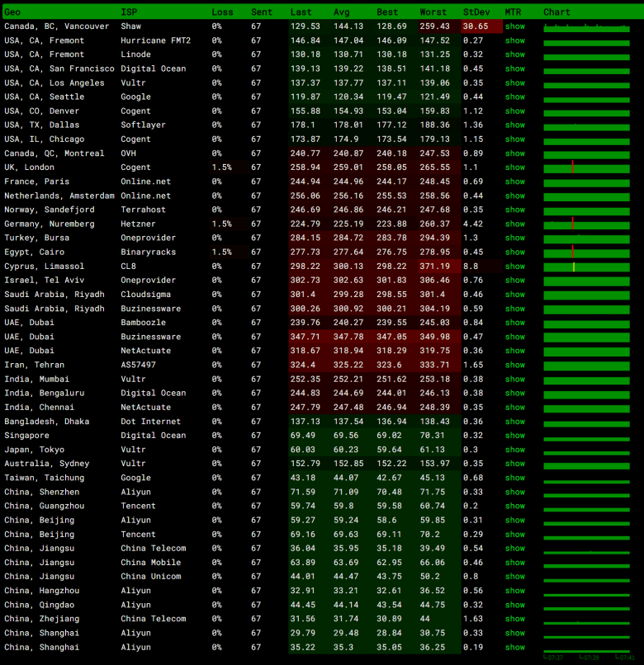Open show link for Seattle Google row
Viewport: 644px width, 665px height.
pos(514,97)
